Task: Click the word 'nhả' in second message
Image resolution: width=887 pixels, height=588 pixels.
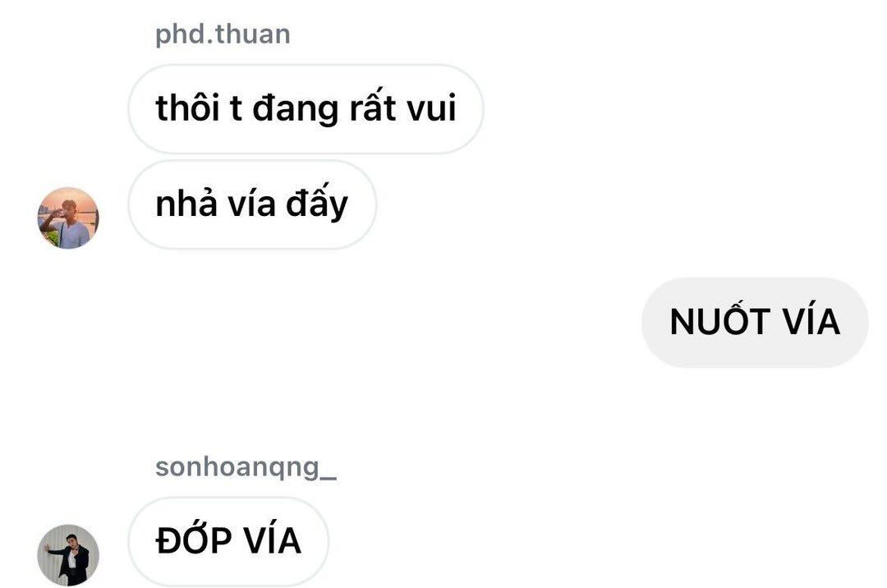Action: pos(186,202)
